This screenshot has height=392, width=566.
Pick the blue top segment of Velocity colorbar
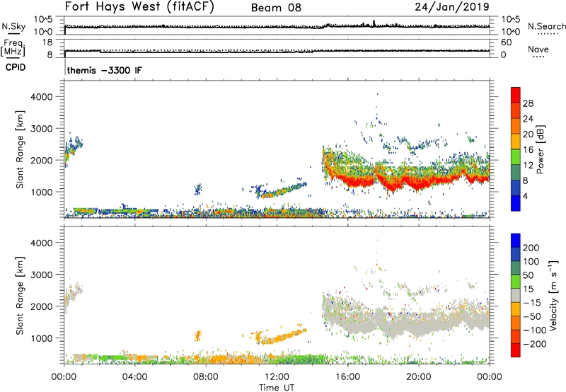pos(516,241)
